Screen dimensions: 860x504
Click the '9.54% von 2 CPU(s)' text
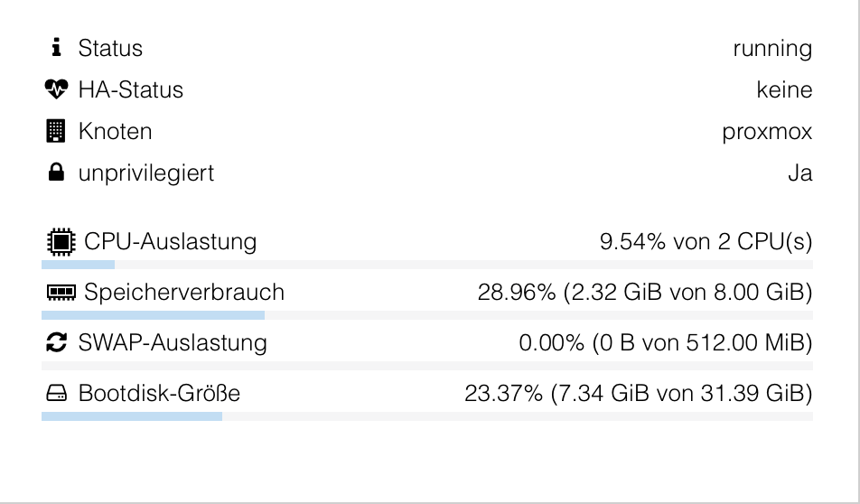tap(706, 242)
